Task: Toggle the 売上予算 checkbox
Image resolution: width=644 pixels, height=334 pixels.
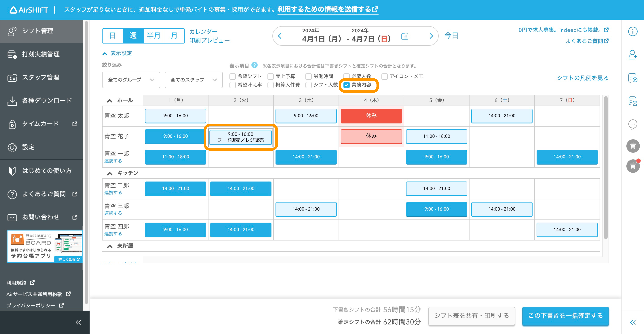Action: click(271, 76)
